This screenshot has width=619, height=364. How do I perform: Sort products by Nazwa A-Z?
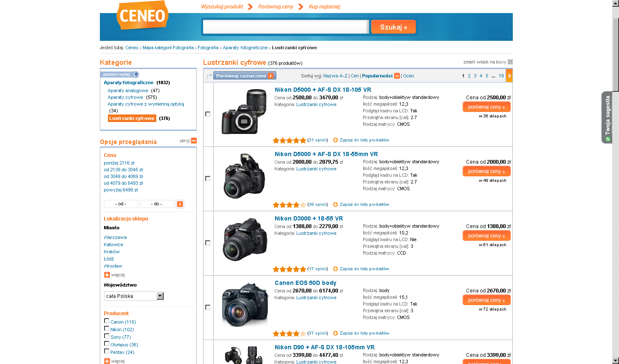(x=335, y=76)
